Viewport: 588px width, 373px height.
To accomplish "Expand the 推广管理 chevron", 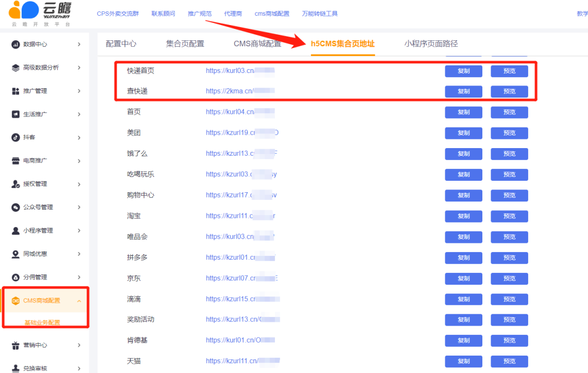I will (x=79, y=91).
